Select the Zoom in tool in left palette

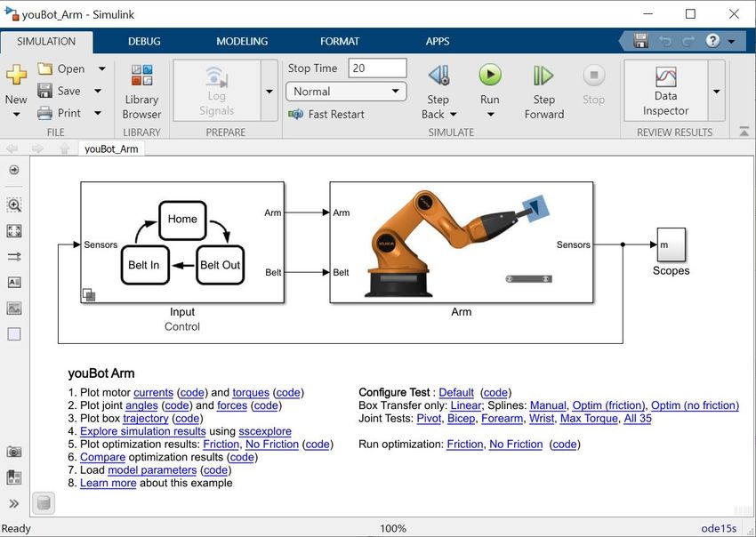(14, 204)
